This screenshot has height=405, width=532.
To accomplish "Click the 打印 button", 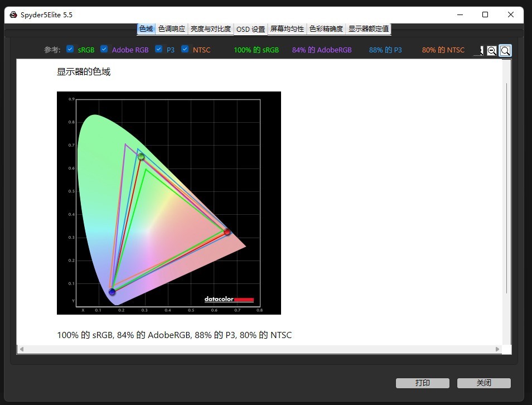I will tap(422, 383).
